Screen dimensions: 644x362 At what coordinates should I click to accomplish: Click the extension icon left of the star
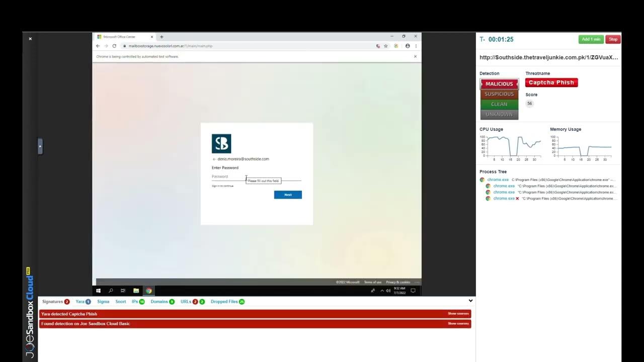pos(378,46)
